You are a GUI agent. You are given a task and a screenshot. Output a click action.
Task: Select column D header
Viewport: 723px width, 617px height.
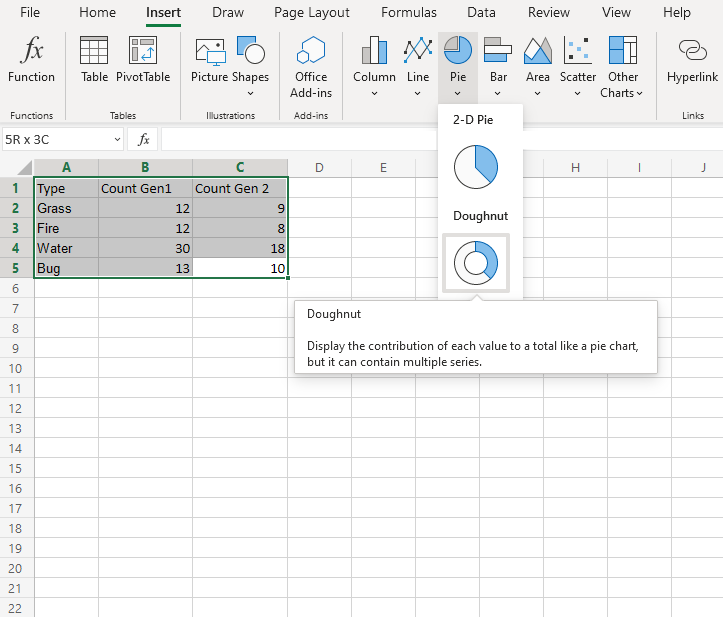pos(319,167)
